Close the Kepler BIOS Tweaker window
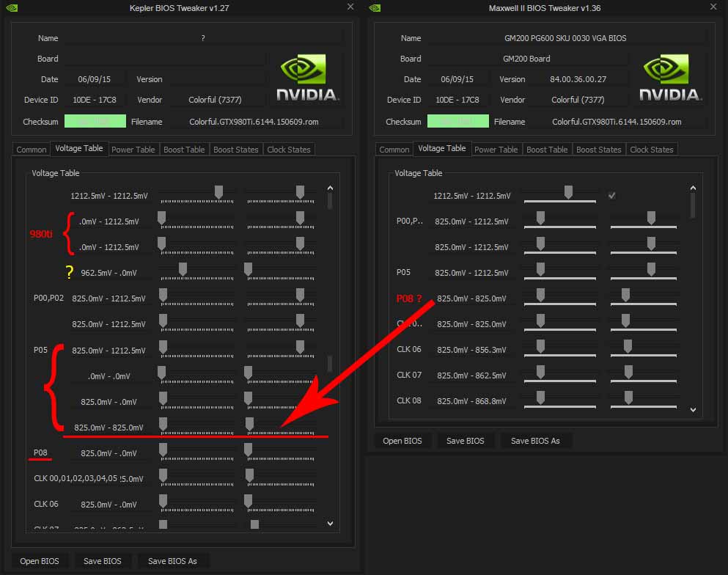 click(350, 7)
